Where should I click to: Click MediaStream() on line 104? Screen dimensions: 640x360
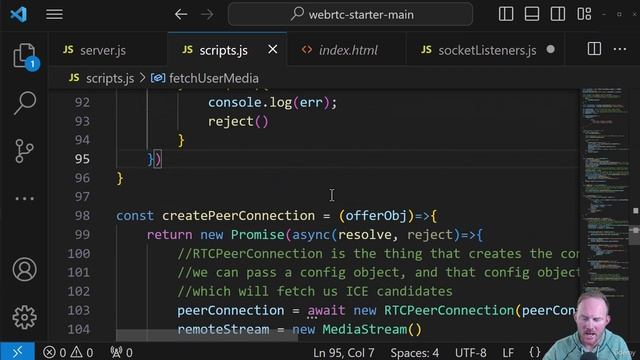372,329
